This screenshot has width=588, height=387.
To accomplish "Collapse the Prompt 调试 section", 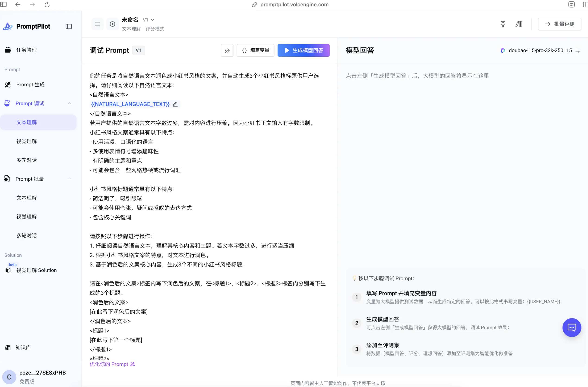I will click(70, 103).
